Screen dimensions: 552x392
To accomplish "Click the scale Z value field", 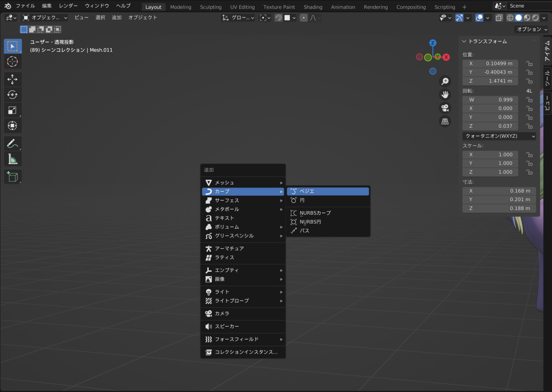I will coord(490,172).
